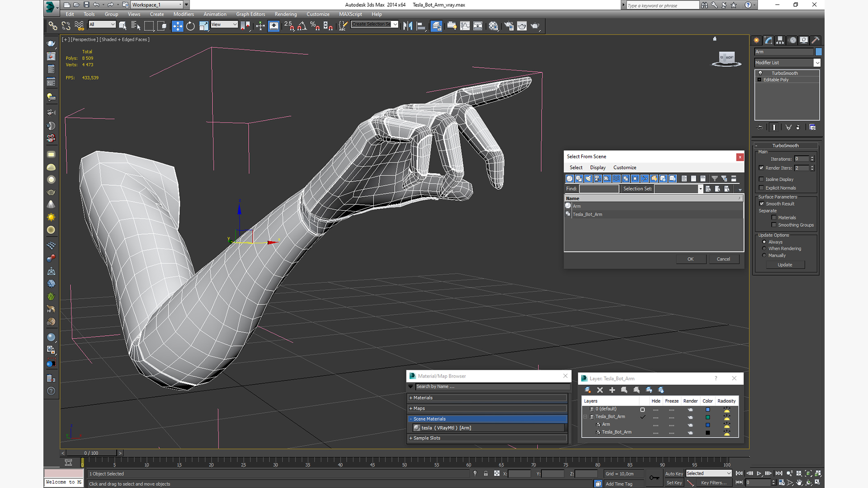
Task: Click Cancel in Select From Scene dialog
Action: click(723, 259)
